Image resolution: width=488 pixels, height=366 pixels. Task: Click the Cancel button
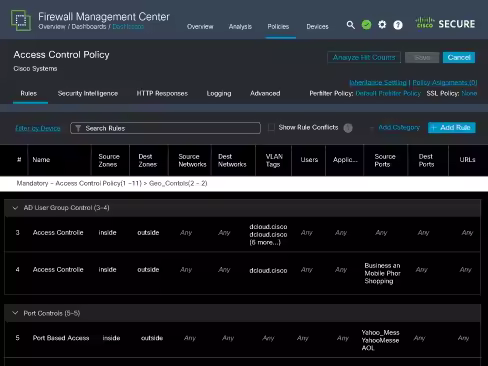459,57
